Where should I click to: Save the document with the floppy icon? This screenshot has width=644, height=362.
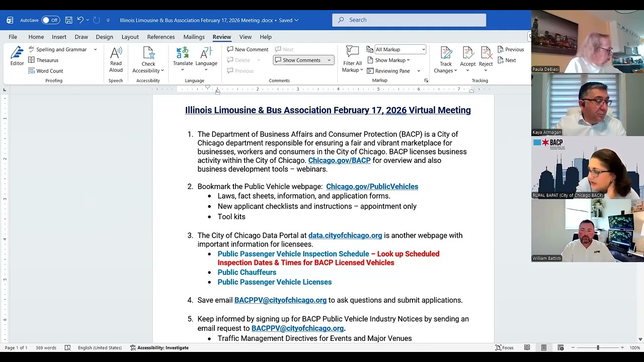[68, 20]
